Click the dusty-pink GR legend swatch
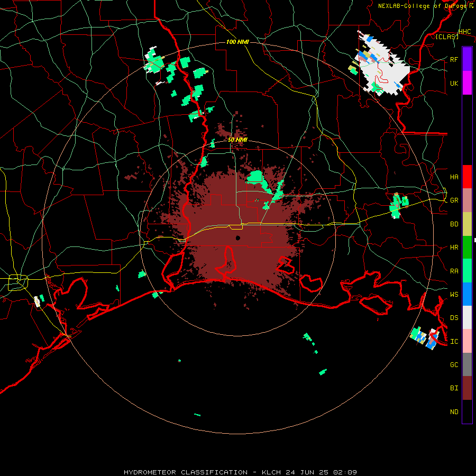Screen dimensions: 476x476 (x=467, y=200)
